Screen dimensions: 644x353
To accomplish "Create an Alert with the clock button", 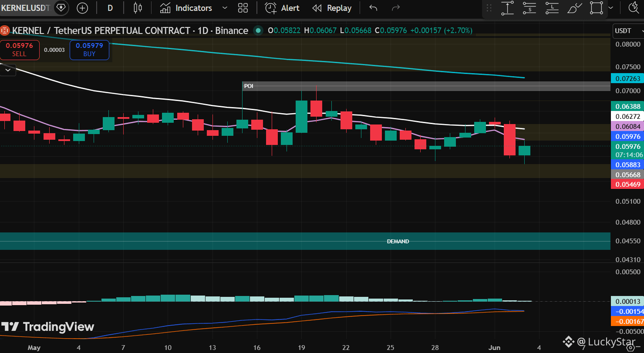I will coord(282,8).
